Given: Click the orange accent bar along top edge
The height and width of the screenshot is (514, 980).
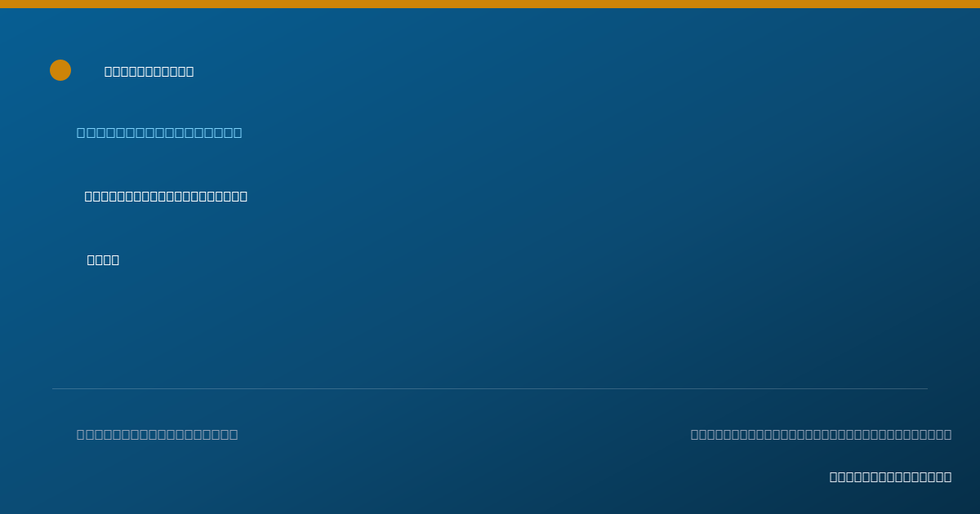Looking at the screenshot, I should click(x=490, y=4).
